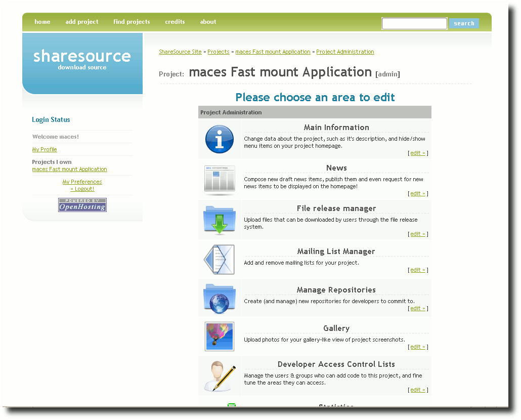
Task: Open the credits menu item
Action: tap(175, 22)
